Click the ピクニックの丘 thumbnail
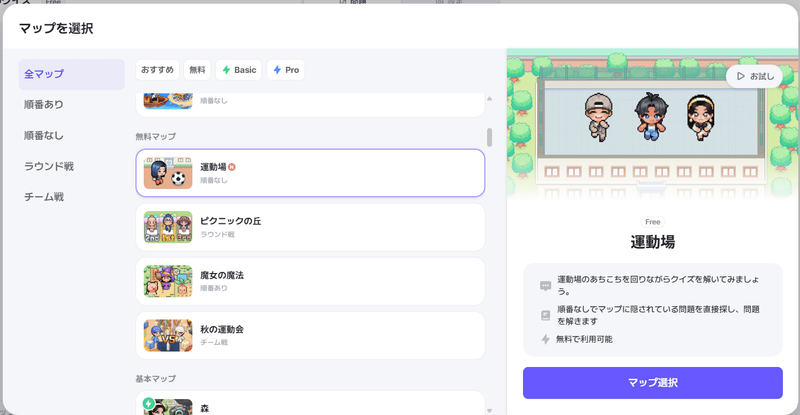 pos(168,227)
